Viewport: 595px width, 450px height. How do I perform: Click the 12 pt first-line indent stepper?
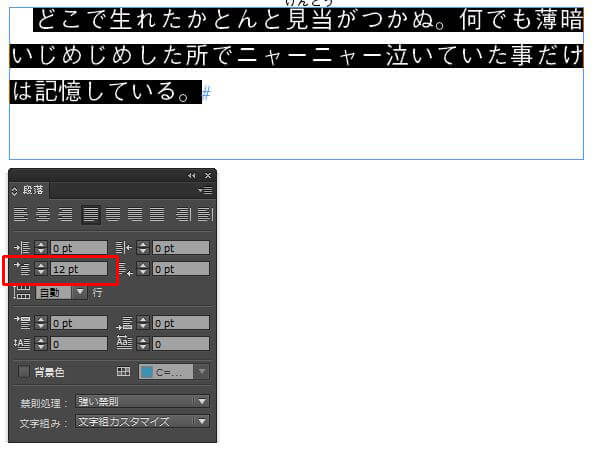click(41, 269)
